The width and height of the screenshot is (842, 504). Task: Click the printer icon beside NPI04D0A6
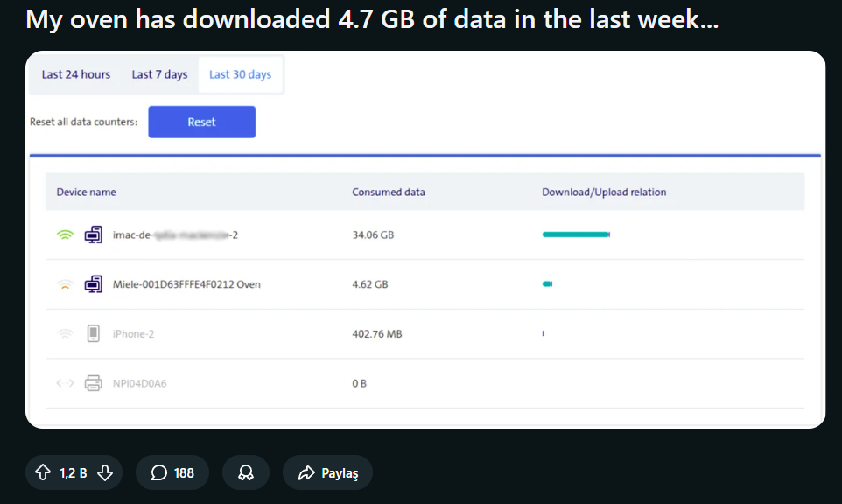coord(93,383)
